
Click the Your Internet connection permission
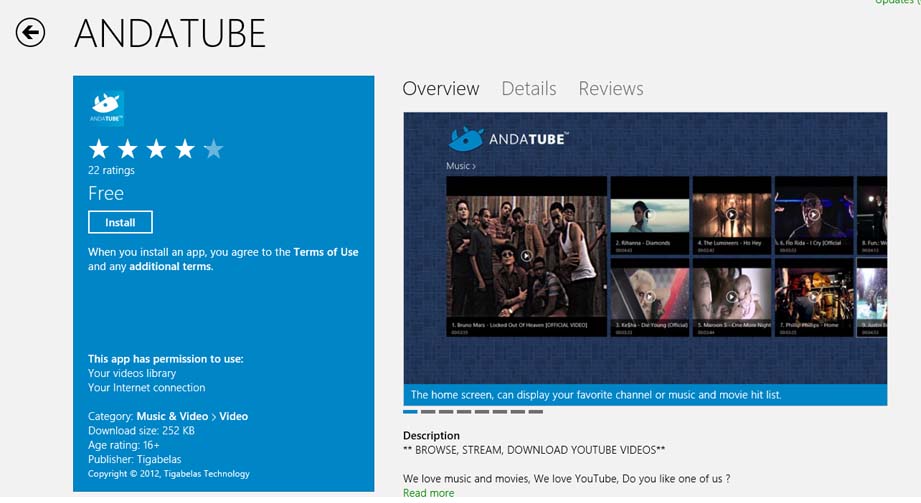[146, 388]
